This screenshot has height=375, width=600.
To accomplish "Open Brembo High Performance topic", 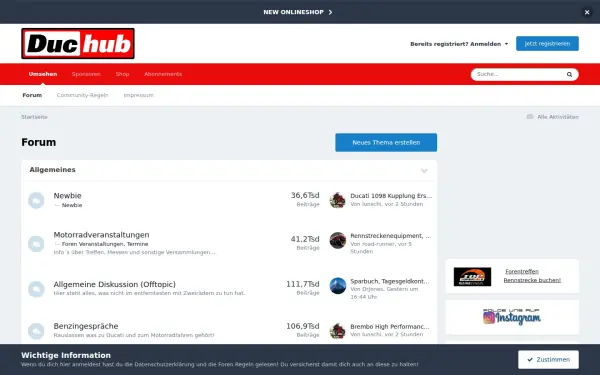I will [x=390, y=327].
